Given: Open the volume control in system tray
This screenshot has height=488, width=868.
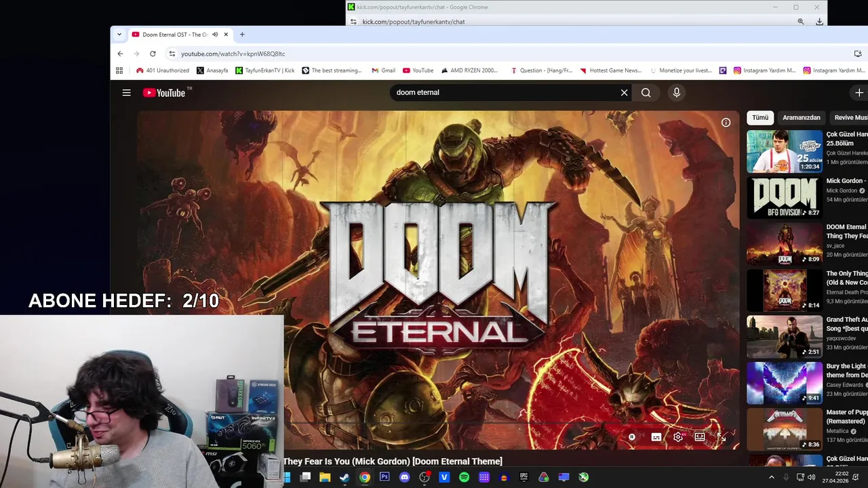Looking at the screenshot, I should (812, 477).
